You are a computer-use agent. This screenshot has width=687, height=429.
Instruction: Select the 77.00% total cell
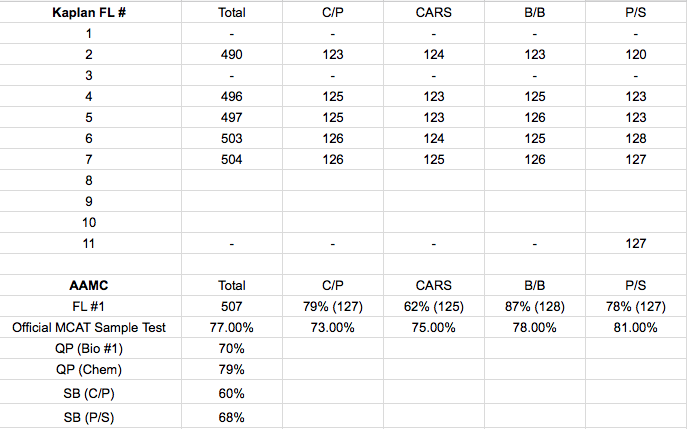[232, 327]
